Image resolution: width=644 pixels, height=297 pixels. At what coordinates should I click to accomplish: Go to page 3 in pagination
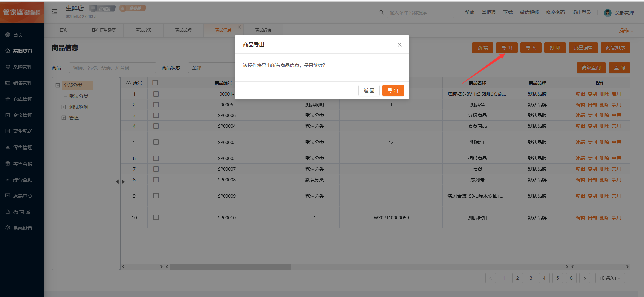[x=531, y=278]
